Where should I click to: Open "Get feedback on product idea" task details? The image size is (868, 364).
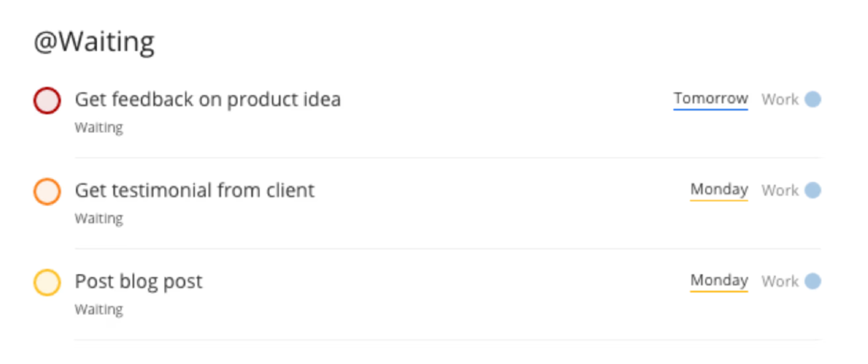208,99
